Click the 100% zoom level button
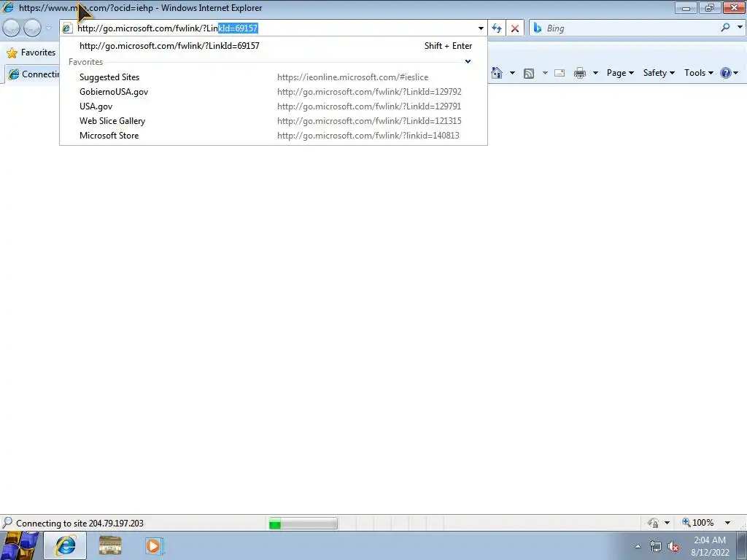The image size is (747, 560). tap(697, 523)
